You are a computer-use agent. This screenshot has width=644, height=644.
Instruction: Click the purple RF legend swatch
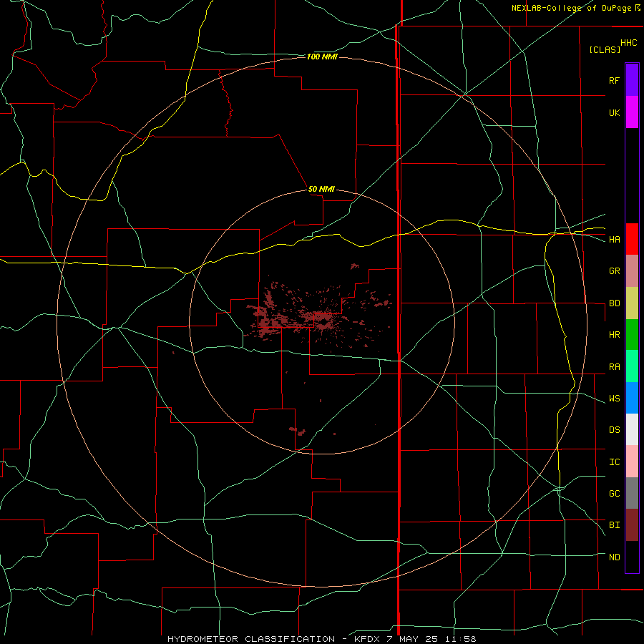click(632, 80)
